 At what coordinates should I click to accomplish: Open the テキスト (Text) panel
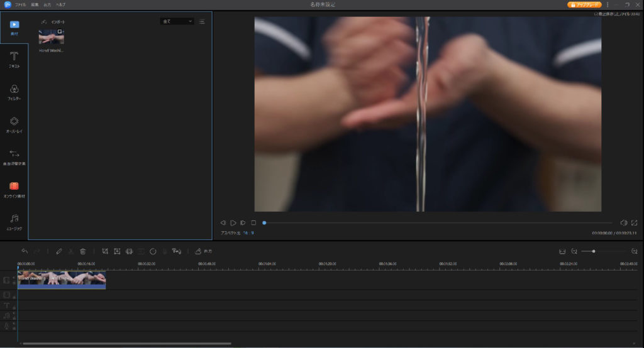[x=14, y=60]
